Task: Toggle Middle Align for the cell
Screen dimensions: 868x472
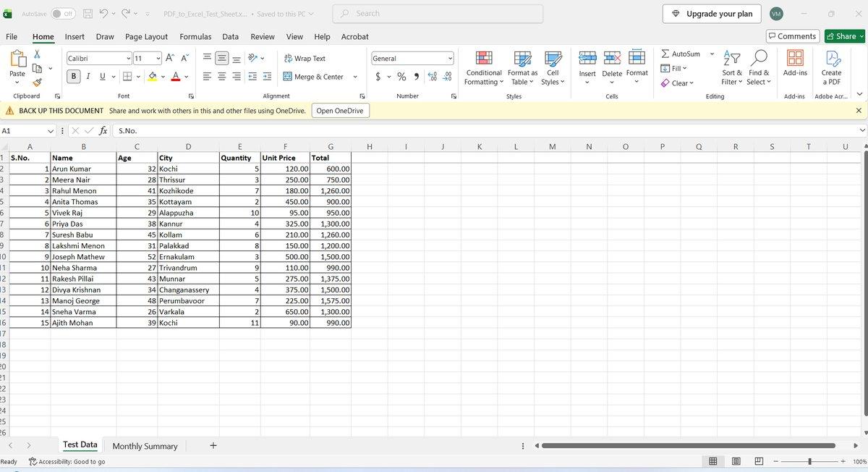Action: click(x=222, y=59)
